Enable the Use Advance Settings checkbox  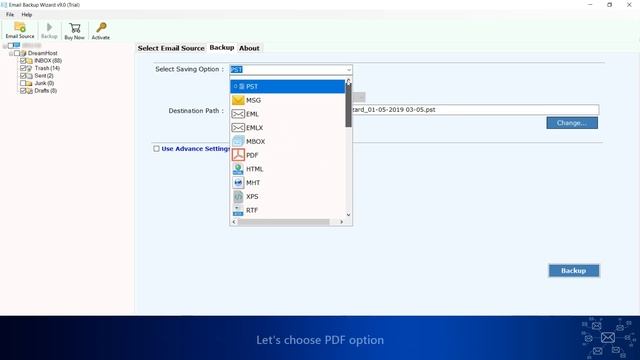coord(156,149)
